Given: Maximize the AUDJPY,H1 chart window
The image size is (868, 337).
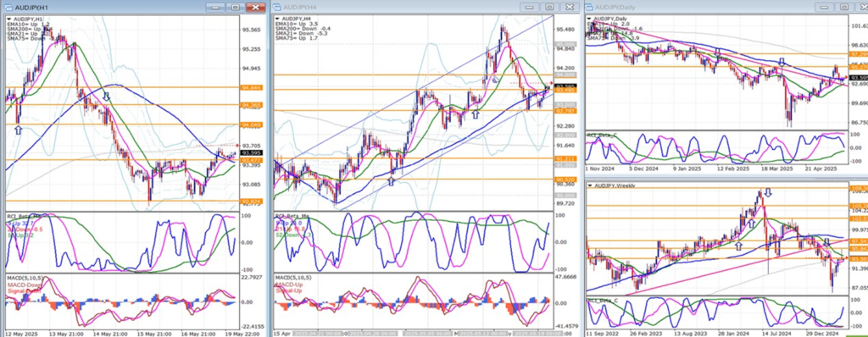Looking at the screenshot, I should (x=236, y=7).
